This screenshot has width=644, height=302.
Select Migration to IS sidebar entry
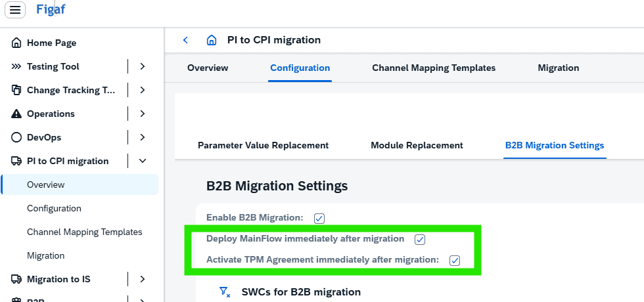pyautogui.click(x=58, y=280)
